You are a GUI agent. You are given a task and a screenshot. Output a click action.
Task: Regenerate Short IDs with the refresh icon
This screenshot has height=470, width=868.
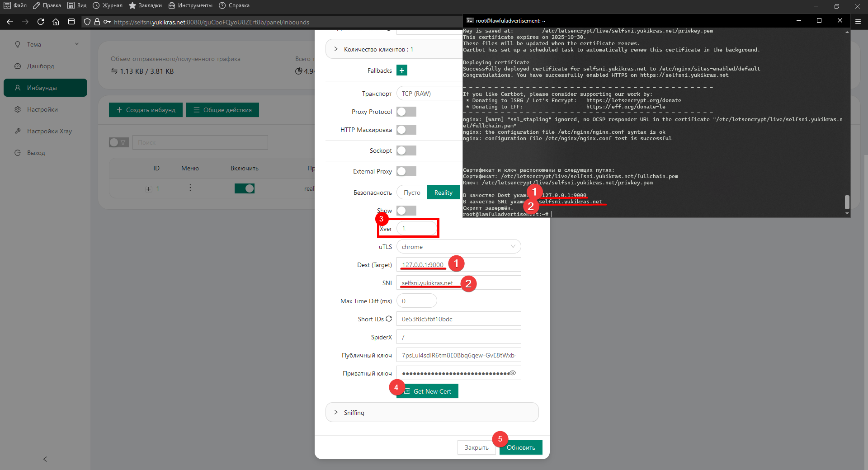(389, 319)
